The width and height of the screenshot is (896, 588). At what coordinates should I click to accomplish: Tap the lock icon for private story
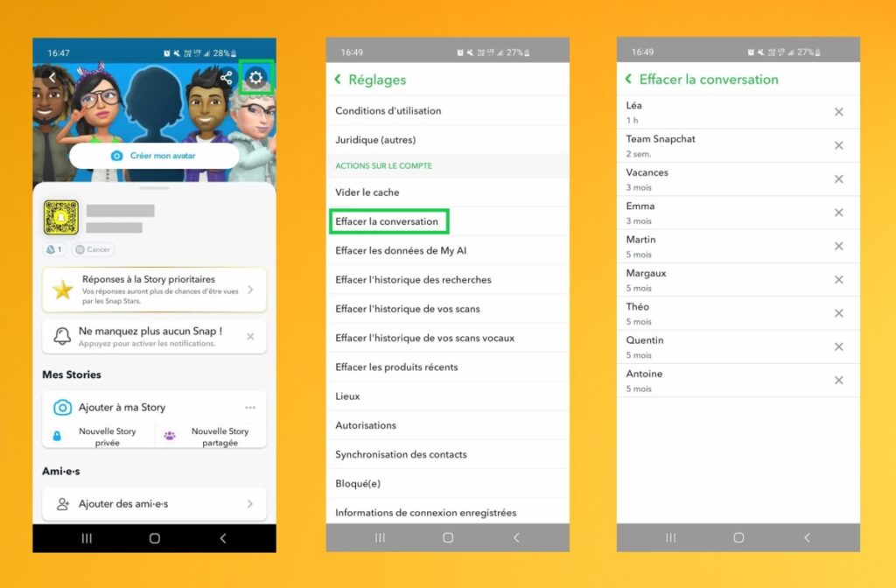(57, 436)
